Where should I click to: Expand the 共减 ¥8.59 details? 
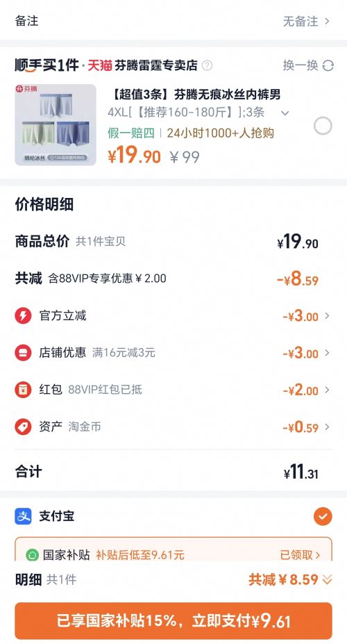coord(290,579)
